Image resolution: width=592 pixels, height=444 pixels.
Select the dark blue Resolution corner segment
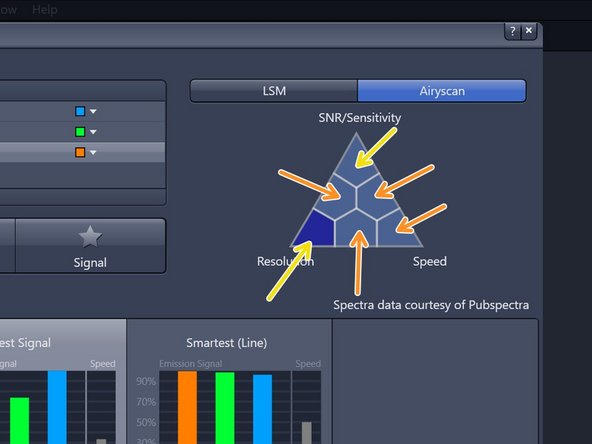pos(316,231)
